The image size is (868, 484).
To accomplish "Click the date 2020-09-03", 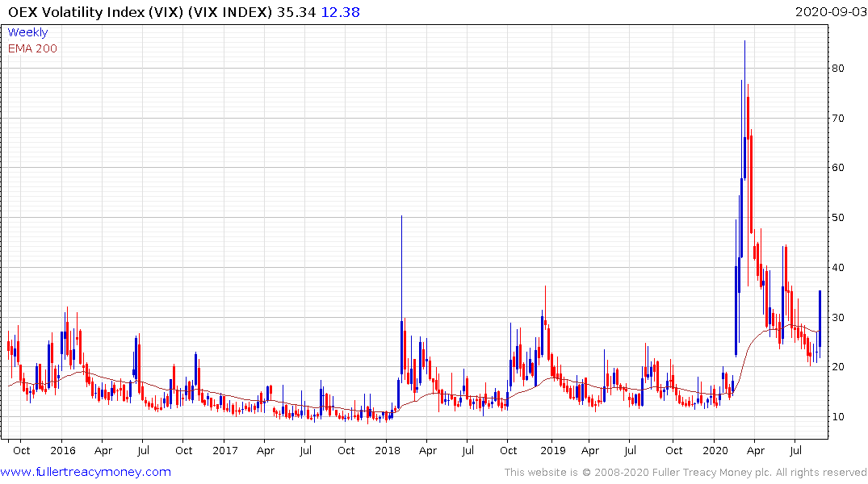I will pyautogui.click(x=830, y=11).
